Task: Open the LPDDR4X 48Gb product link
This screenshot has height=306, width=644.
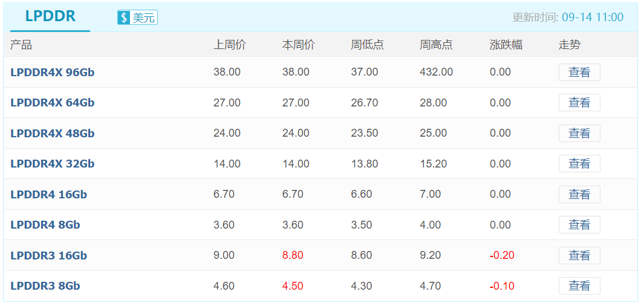Action: pos(53,133)
